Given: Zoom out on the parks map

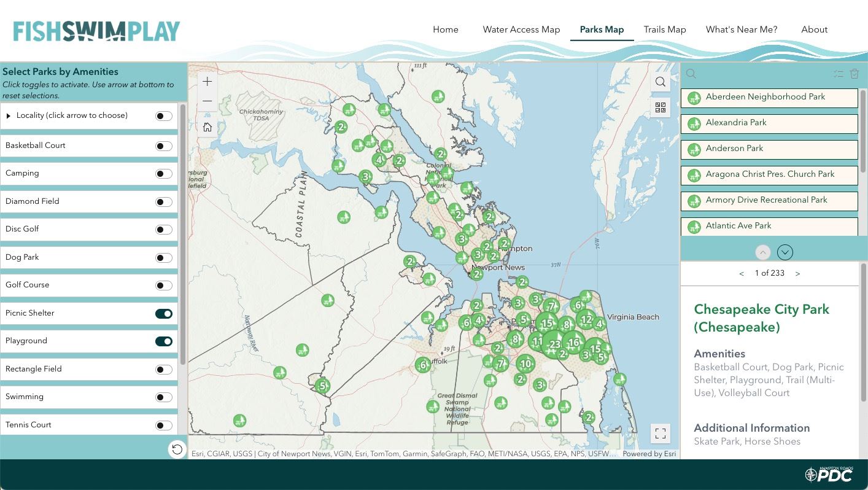Looking at the screenshot, I should pyautogui.click(x=207, y=101).
